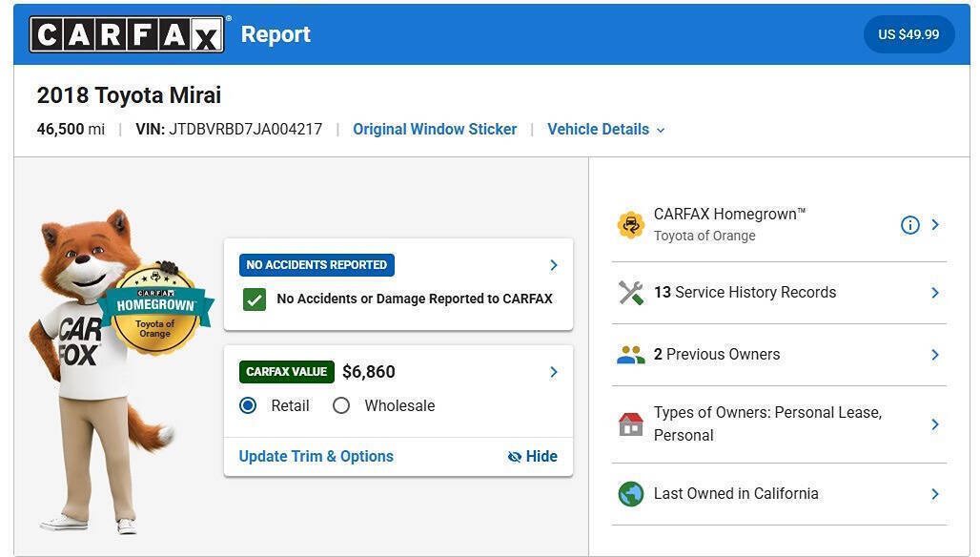Viewport: 980px width, 557px height.
Task: Click the CARFAX logo in the header
Action: point(127,34)
